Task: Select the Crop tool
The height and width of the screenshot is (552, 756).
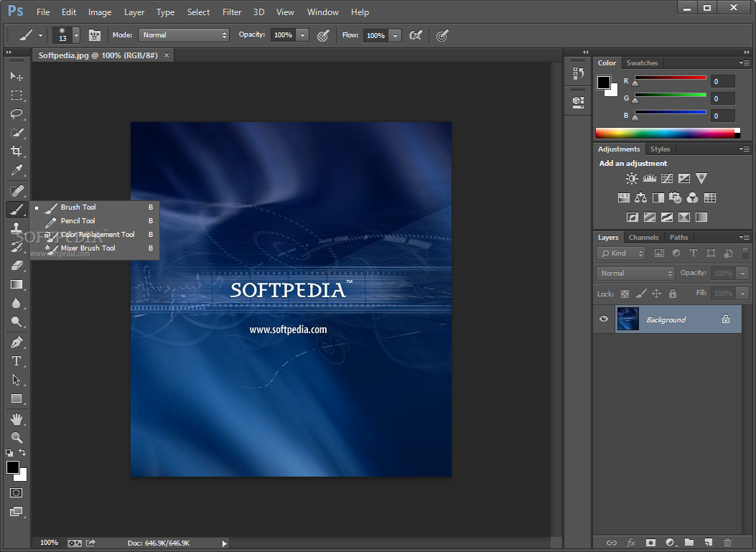Action: [x=16, y=151]
